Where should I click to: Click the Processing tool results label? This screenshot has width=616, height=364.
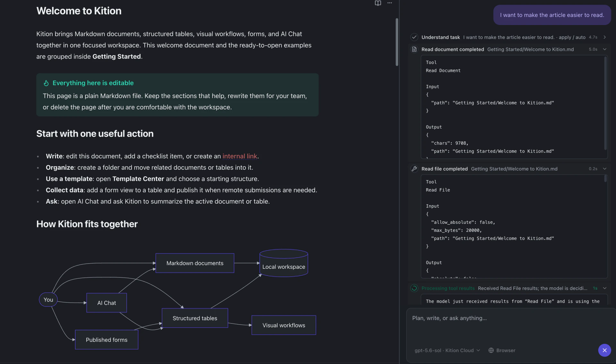click(448, 288)
